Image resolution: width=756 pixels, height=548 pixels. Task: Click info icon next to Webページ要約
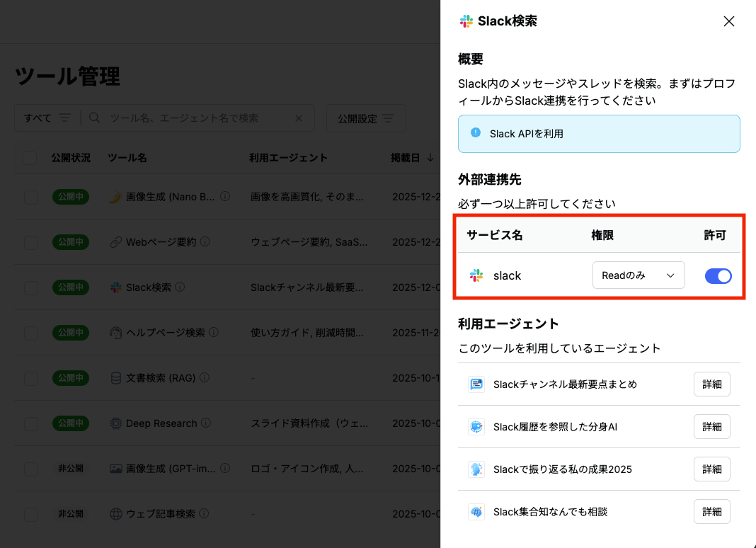[x=205, y=241]
